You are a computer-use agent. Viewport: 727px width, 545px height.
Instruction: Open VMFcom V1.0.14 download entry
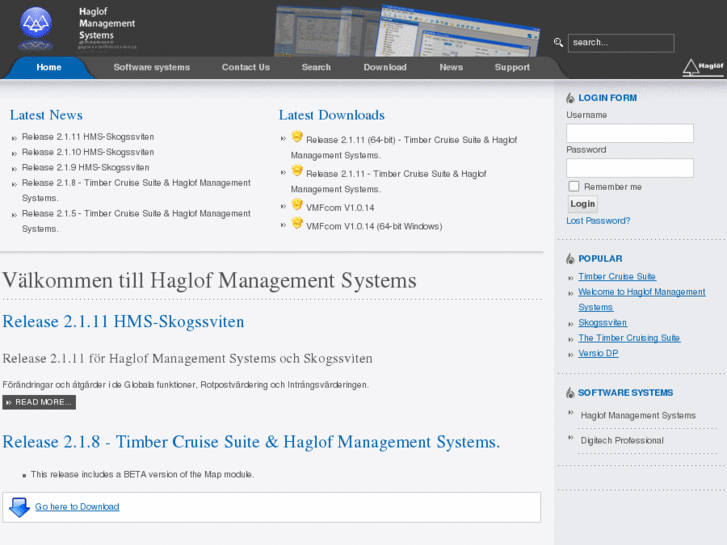click(x=340, y=208)
